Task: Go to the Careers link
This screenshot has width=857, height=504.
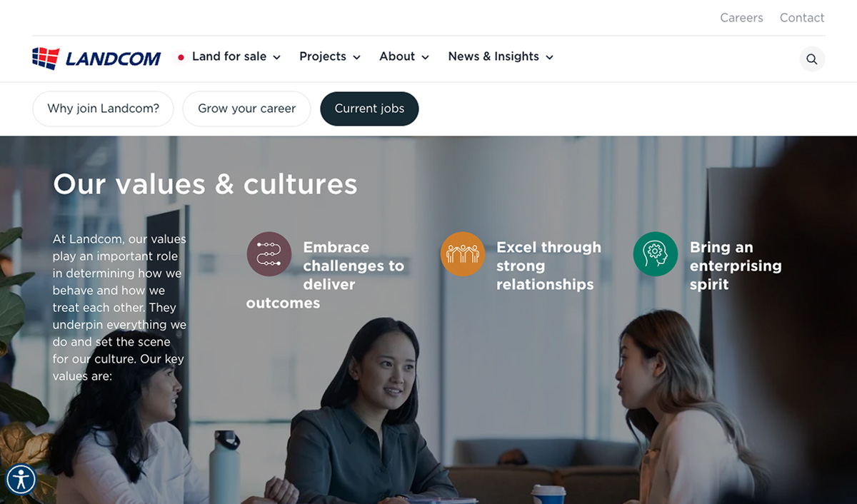Action: pyautogui.click(x=741, y=18)
